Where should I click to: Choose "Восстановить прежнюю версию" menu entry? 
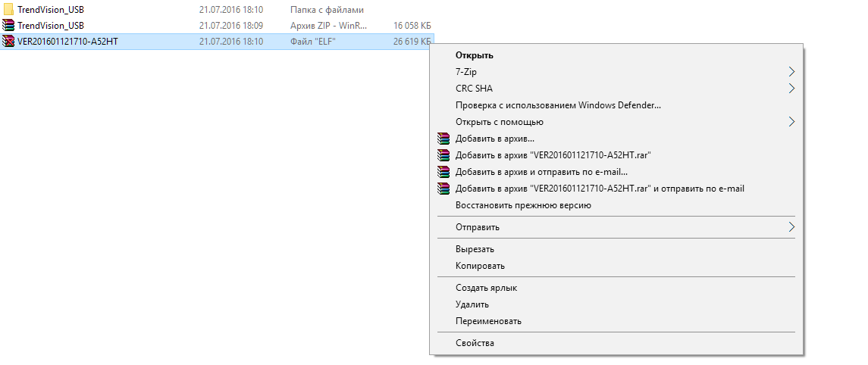point(523,205)
